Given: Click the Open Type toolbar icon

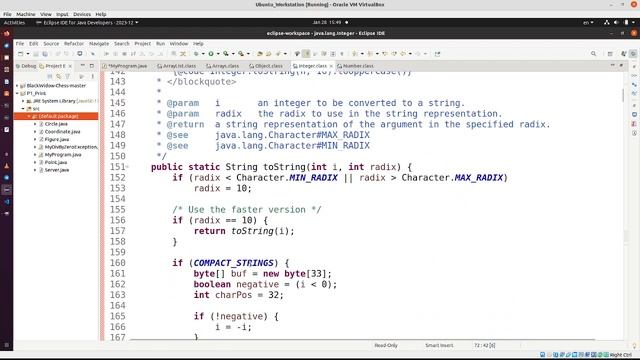Looking at the screenshot, I should pos(260,53).
